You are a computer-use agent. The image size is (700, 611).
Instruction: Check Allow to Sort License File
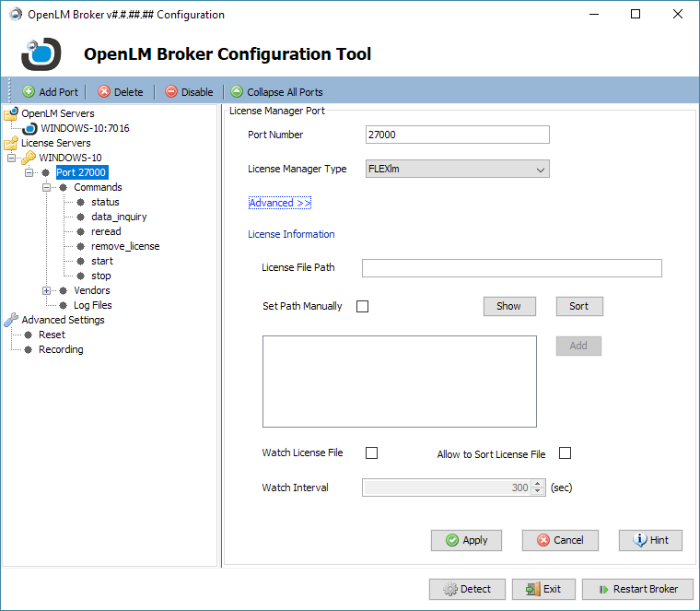click(566, 452)
